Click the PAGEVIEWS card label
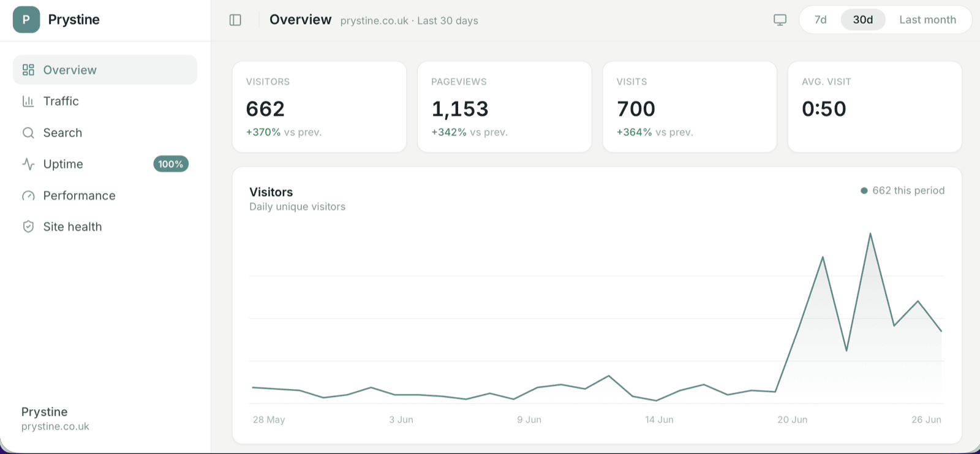Image resolution: width=980 pixels, height=454 pixels. (459, 81)
